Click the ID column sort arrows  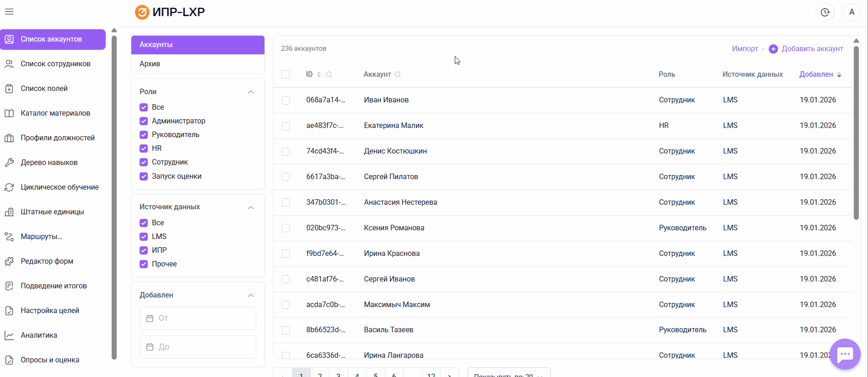pyautogui.click(x=319, y=74)
